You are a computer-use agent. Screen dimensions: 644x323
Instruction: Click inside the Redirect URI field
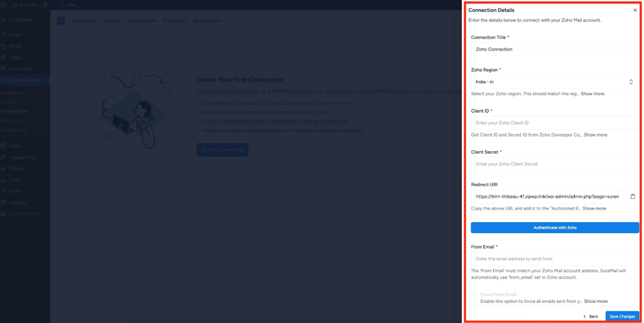click(x=547, y=196)
